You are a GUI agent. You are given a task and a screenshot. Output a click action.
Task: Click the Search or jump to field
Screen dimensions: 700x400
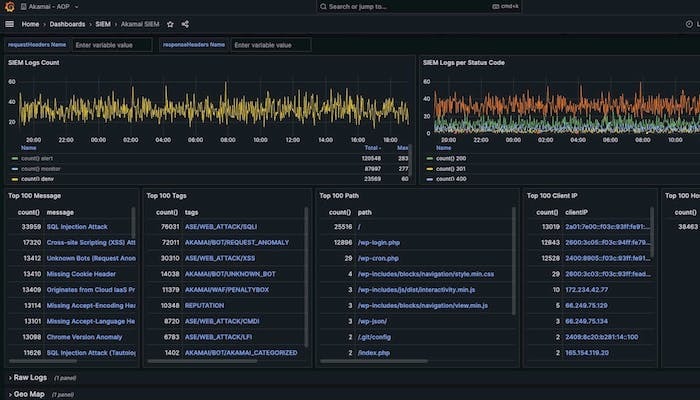(x=419, y=7)
